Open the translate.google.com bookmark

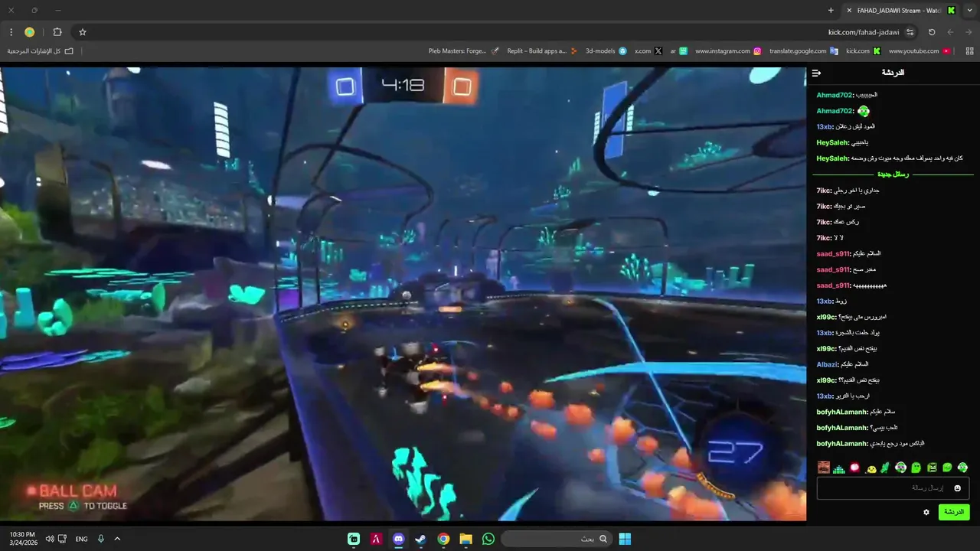tap(804, 51)
